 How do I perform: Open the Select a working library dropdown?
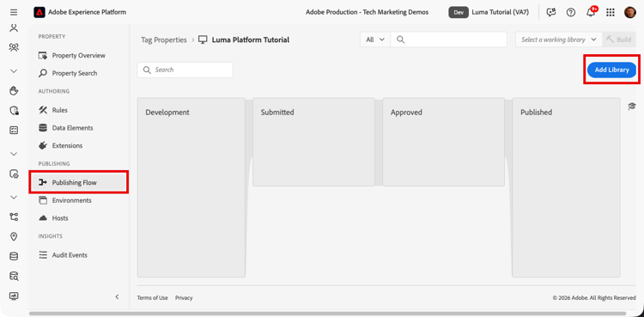click(559, 40)
